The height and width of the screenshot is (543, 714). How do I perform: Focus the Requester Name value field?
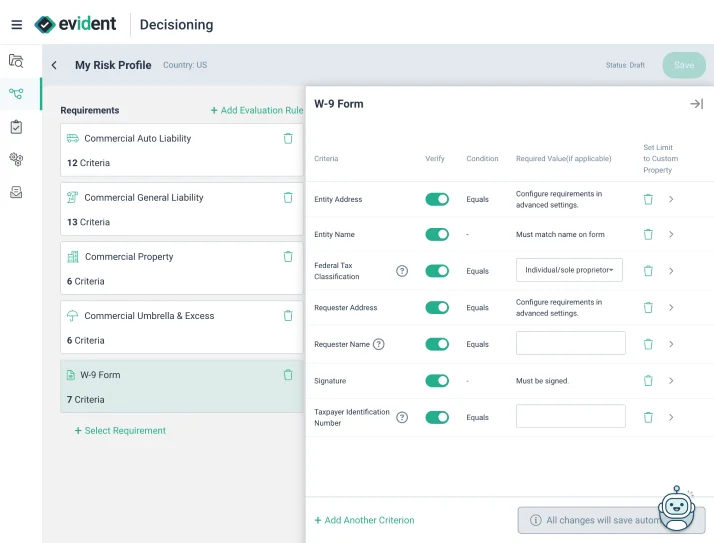point(571,343)
